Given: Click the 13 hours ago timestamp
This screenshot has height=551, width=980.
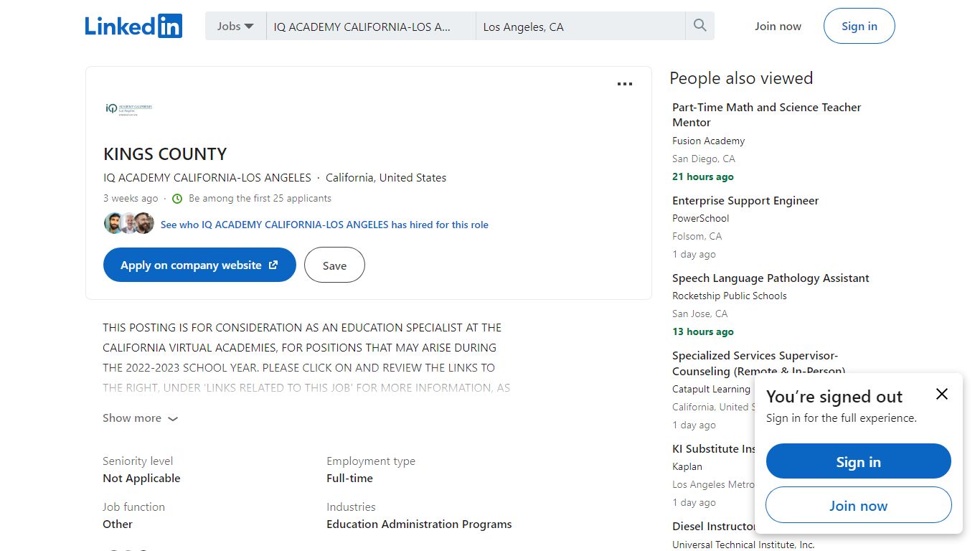Looking at the screenshot, I should [703, 332].
